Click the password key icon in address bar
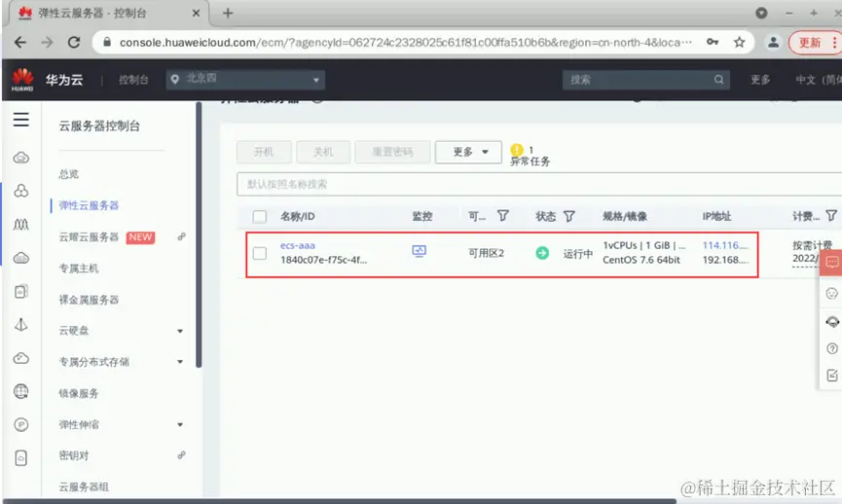The height and width of the screenshot is (504, 842). pyautogui.click(x=713, y=42)
